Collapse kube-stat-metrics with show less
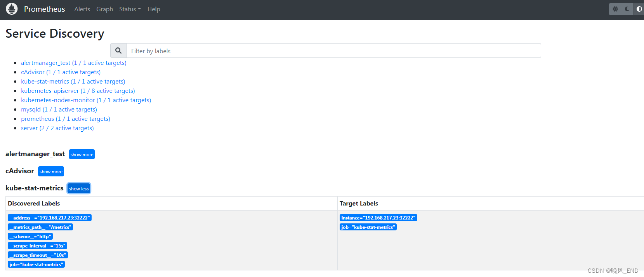The image size is (644, 277). pos(79,188)
